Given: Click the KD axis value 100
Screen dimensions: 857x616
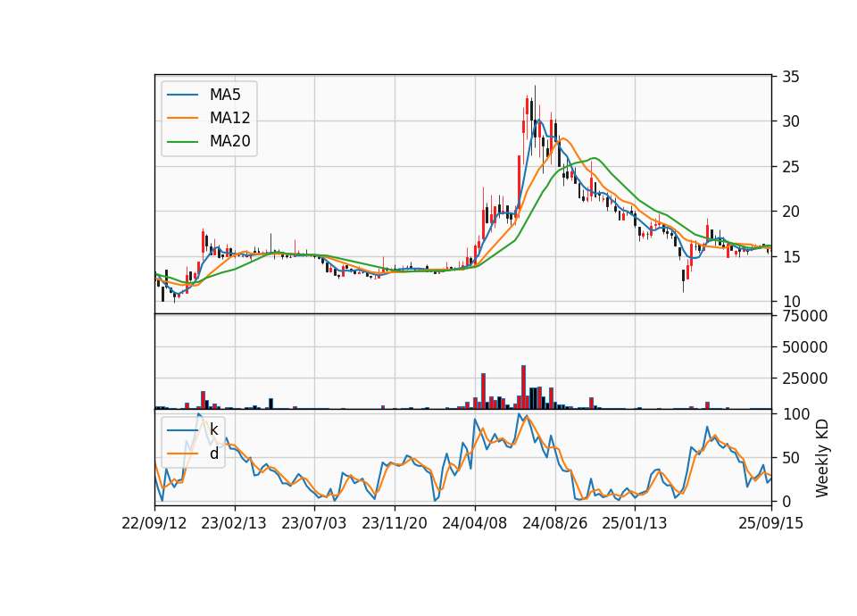Looking at the screenshot, I should click(795, 414).
